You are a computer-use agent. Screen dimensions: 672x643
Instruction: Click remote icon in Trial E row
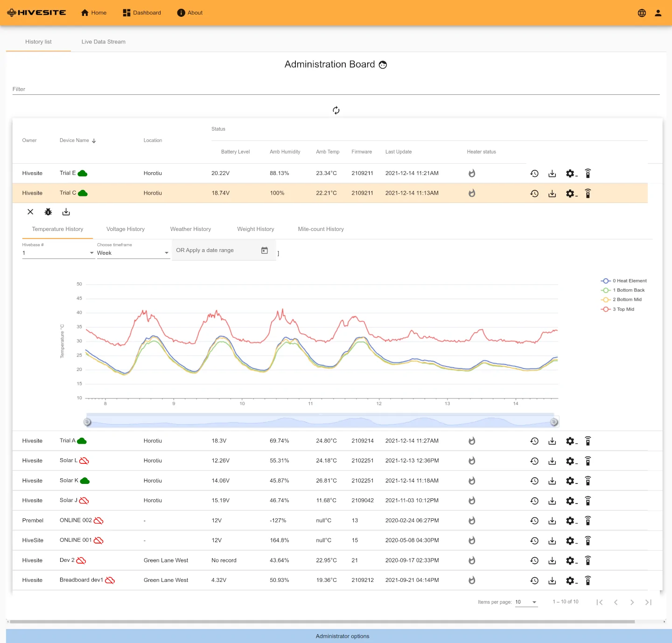[588, 174]
